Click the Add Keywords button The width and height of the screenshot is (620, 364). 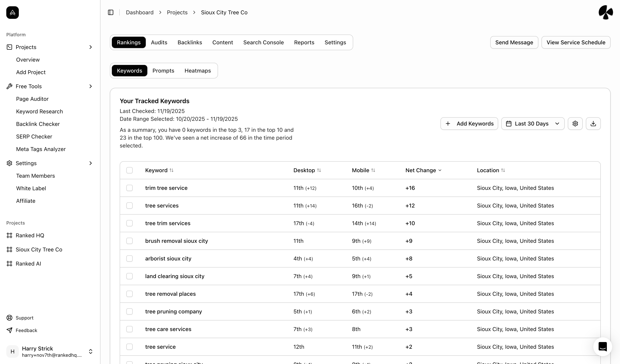[469, 124]
